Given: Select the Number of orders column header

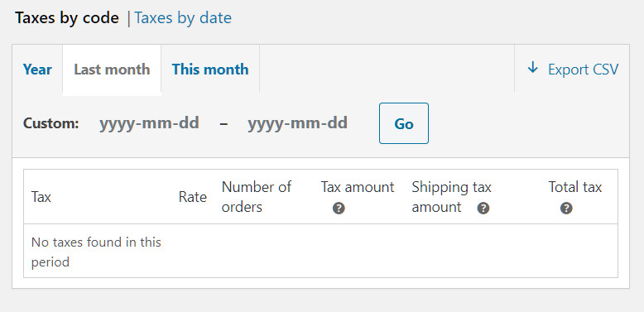Looking at the screenshot, I should (x=257, y=197).
